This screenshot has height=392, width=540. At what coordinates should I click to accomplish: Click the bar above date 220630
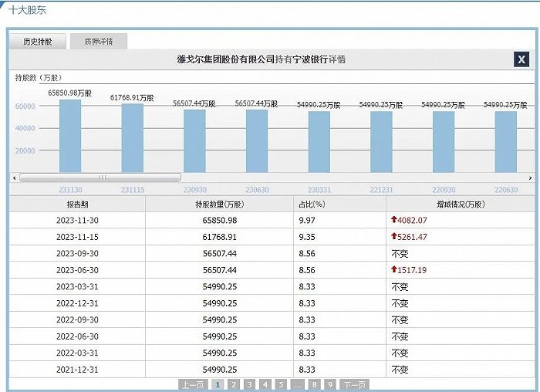[506, 142]
